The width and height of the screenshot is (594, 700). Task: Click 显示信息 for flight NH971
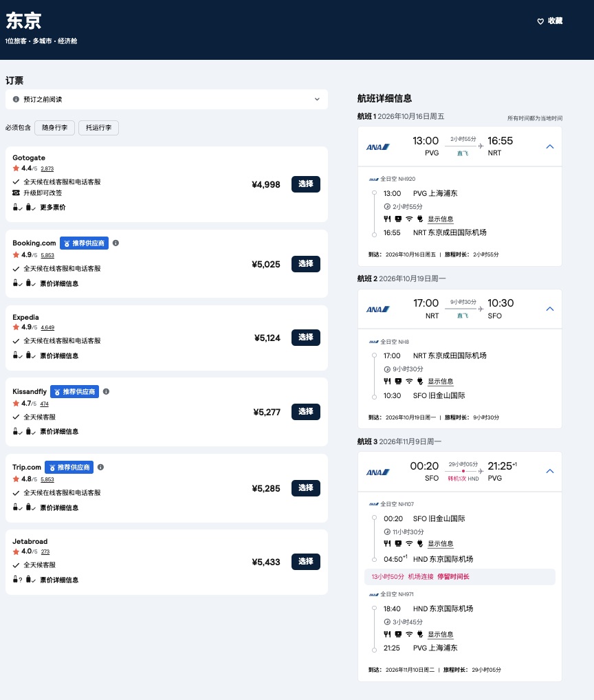coord(440,634)
